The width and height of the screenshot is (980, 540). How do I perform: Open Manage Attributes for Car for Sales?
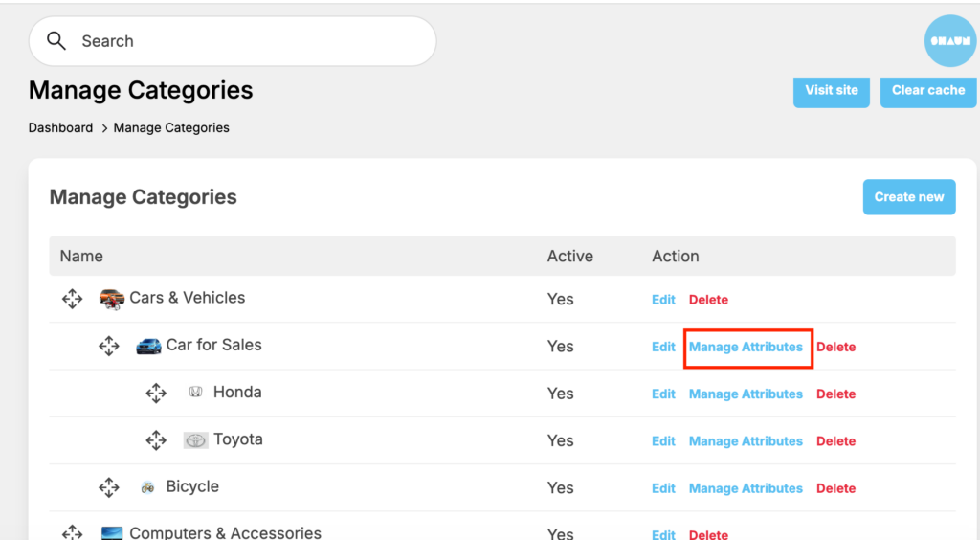pos(746,347)
